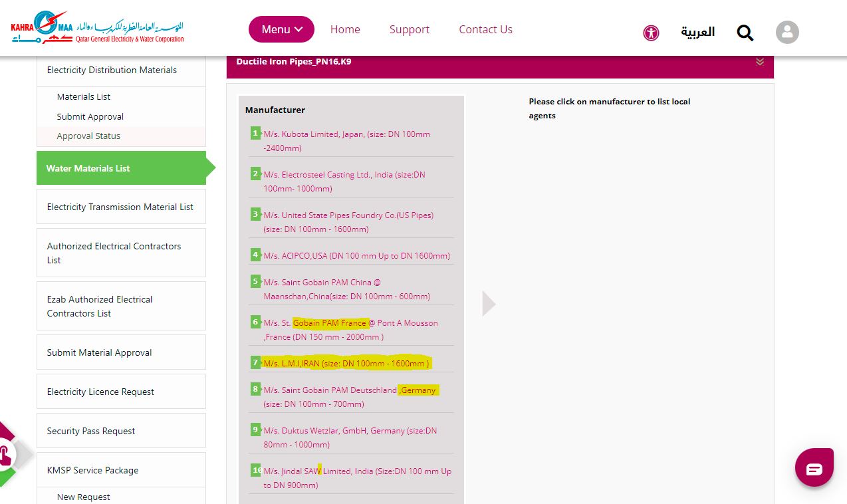Select United State Pipes Foundry Co. manufacturer
847x504 pixels.
click(348, 222)
